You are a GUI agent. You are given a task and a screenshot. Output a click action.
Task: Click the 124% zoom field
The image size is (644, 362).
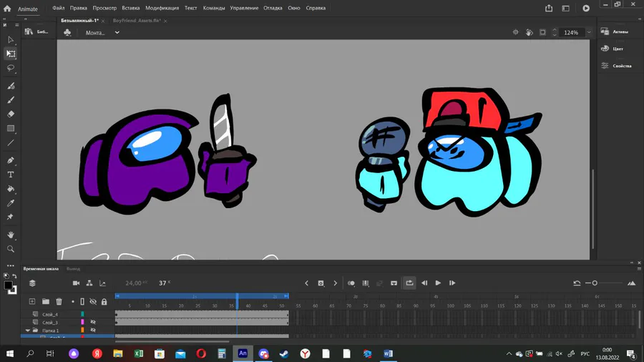[571, 32]
